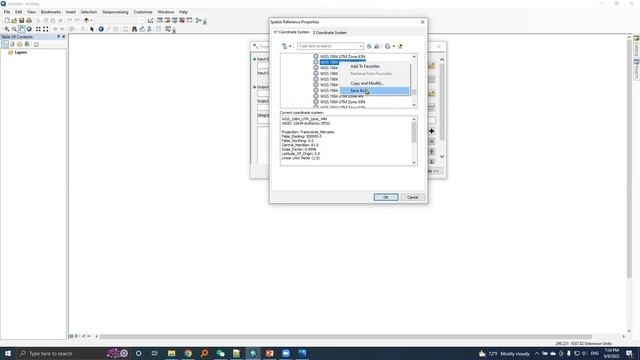Open the Add Coordinate System dropdown arrow
The height and width of the screenshot is (360, 640).
393,46
